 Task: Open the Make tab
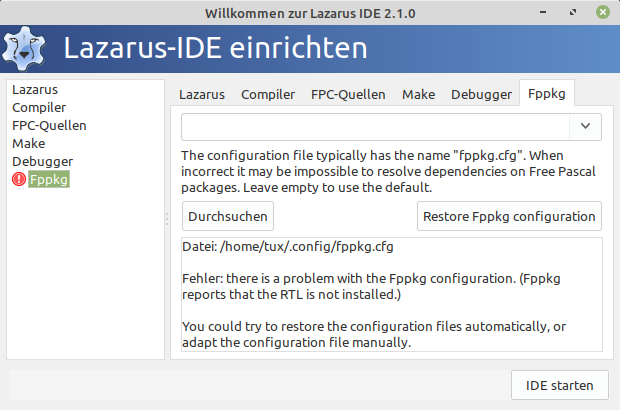coord(418,94)
